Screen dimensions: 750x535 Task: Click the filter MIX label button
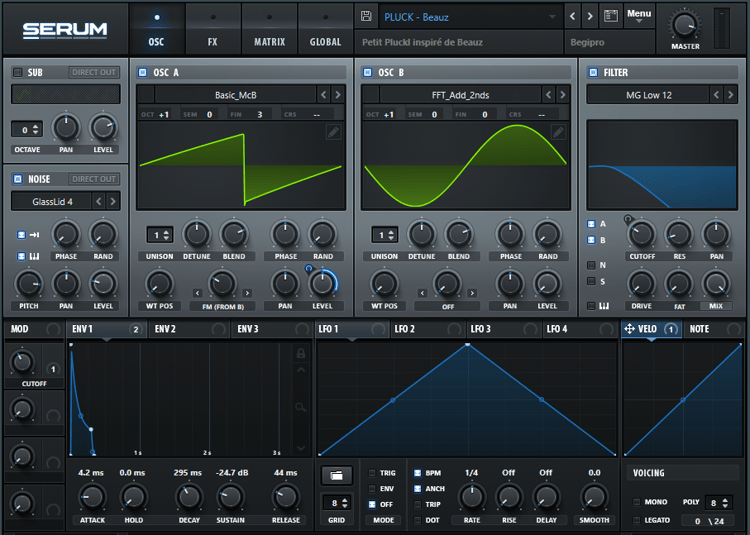point(716,306)
